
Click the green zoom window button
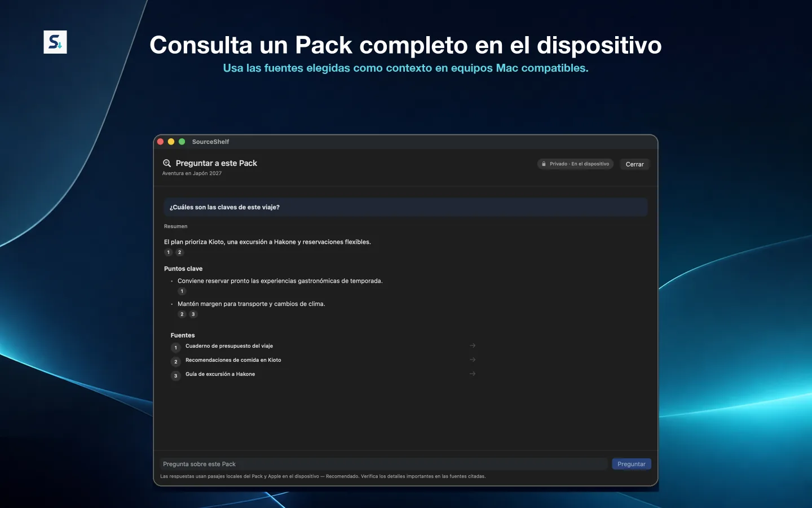point(182,142)
